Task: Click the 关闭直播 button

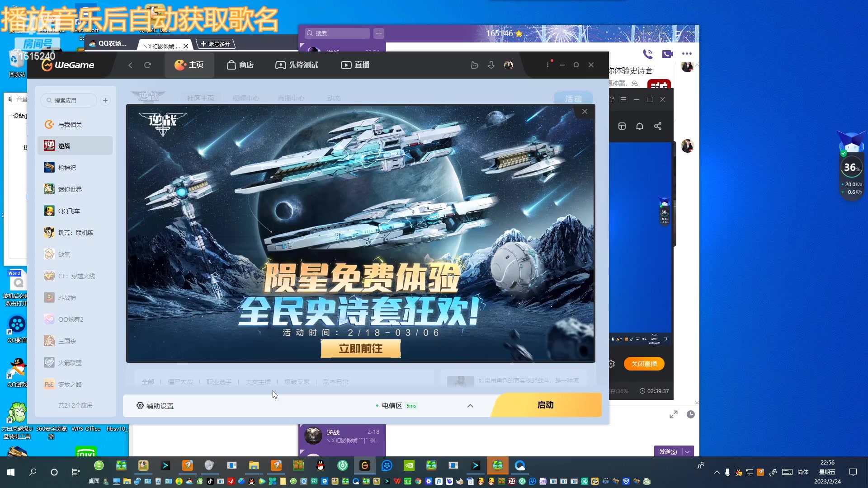Action: pyautogui.click(x=644, y=364)
